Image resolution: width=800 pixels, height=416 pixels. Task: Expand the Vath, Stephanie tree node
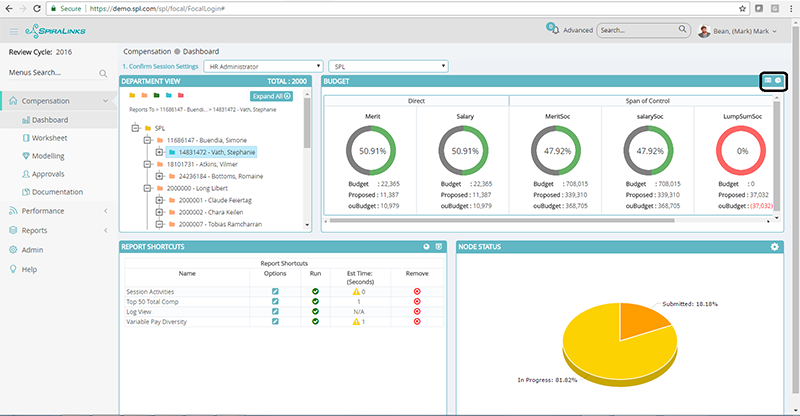159,152
